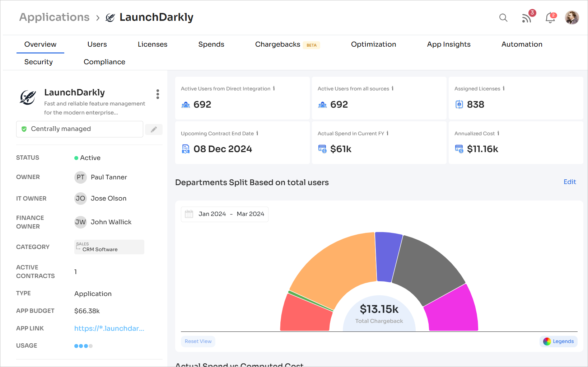
Task: Click the Jose Olson JO avatar
Action: coord(80,198)
